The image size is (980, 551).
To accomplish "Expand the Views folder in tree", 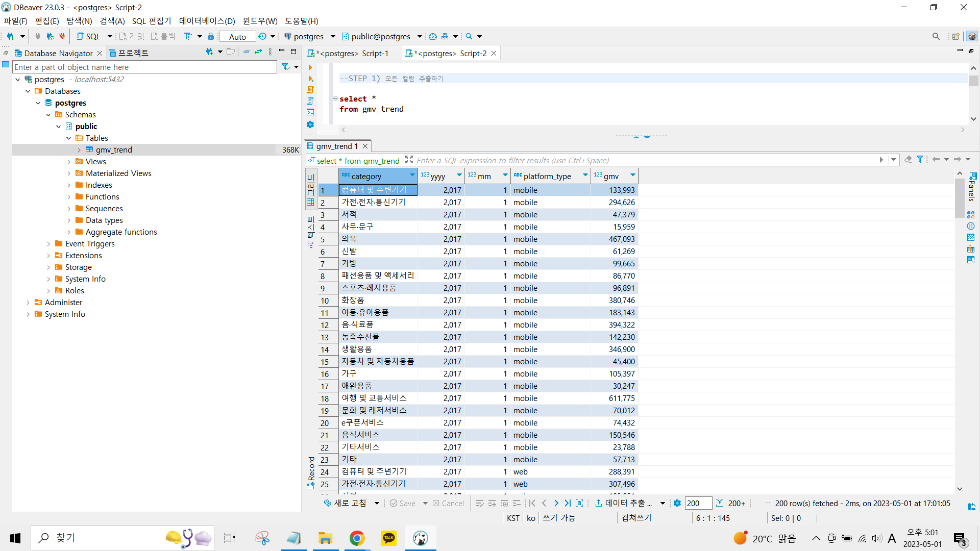I will click(x=69, y=162).
